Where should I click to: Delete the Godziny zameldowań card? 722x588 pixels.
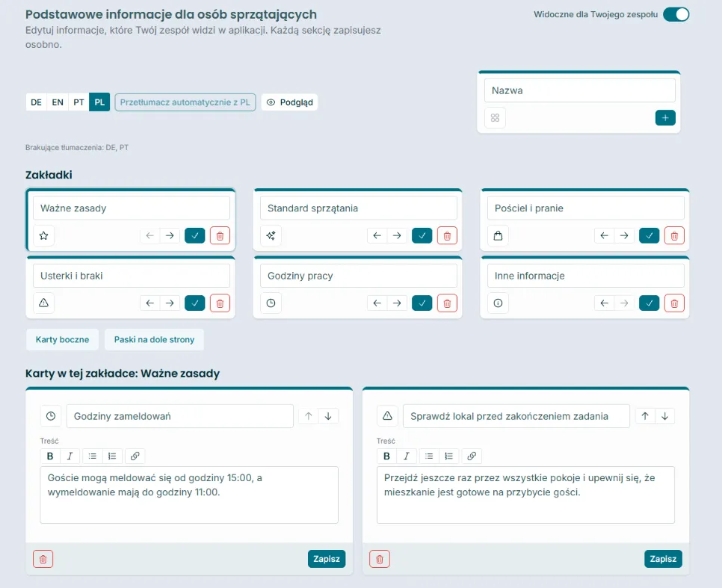point(43,559)
